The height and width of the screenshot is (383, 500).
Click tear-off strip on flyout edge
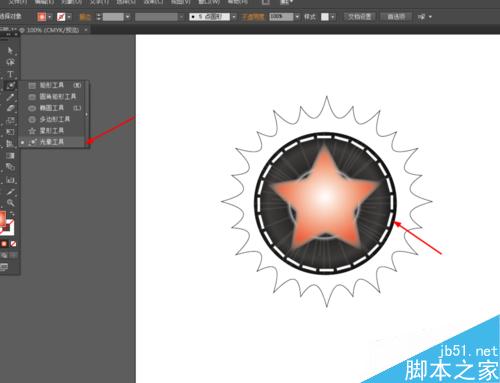(87, 114)
